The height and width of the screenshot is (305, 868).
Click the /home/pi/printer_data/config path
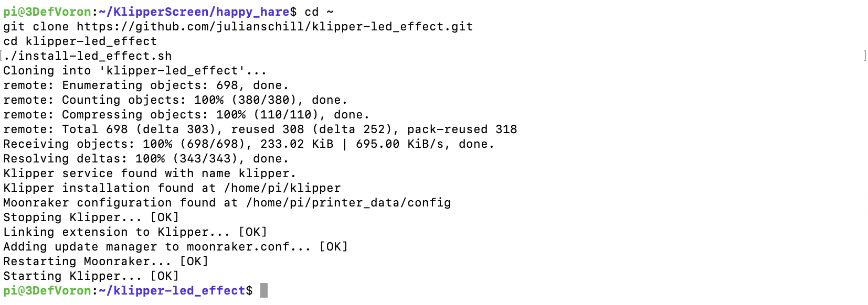tap(348, 203)
